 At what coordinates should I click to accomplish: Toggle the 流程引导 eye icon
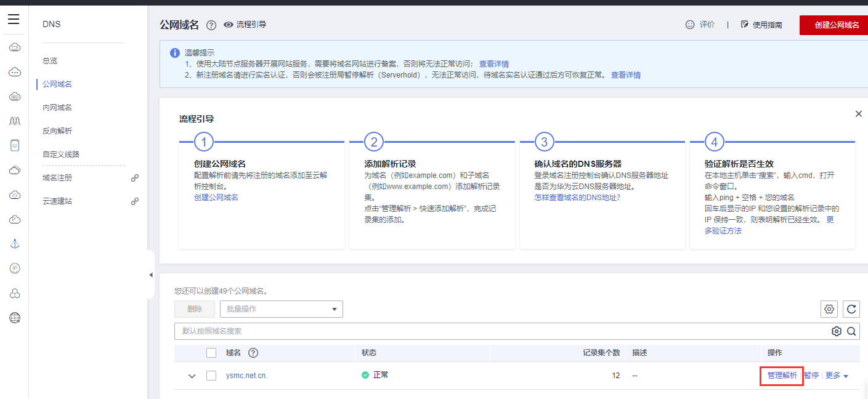pos(229,25)
